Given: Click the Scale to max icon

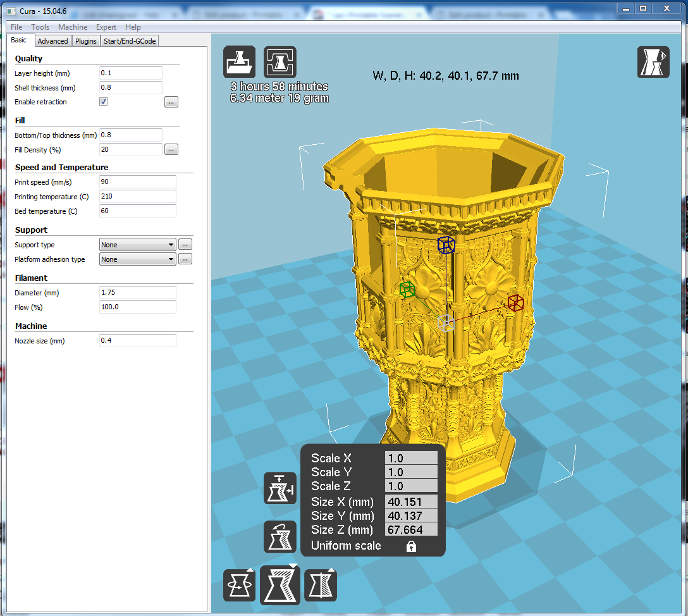Looking at the screenshot, I should tap(279, 488).
